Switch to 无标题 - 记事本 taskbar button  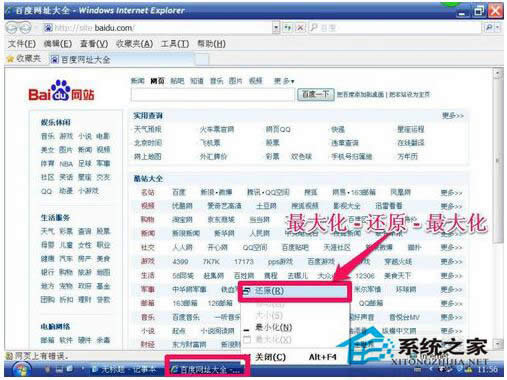tap(124, 369)
